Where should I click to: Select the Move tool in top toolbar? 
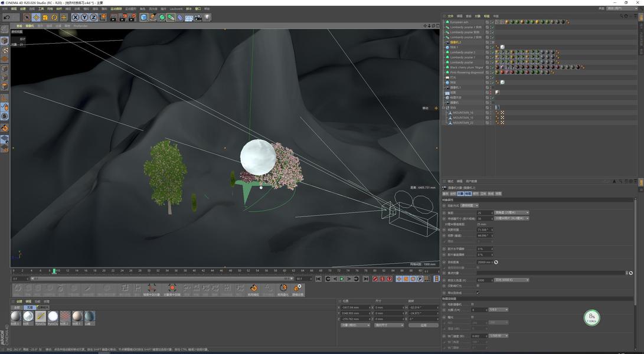[x=36, y=18]
